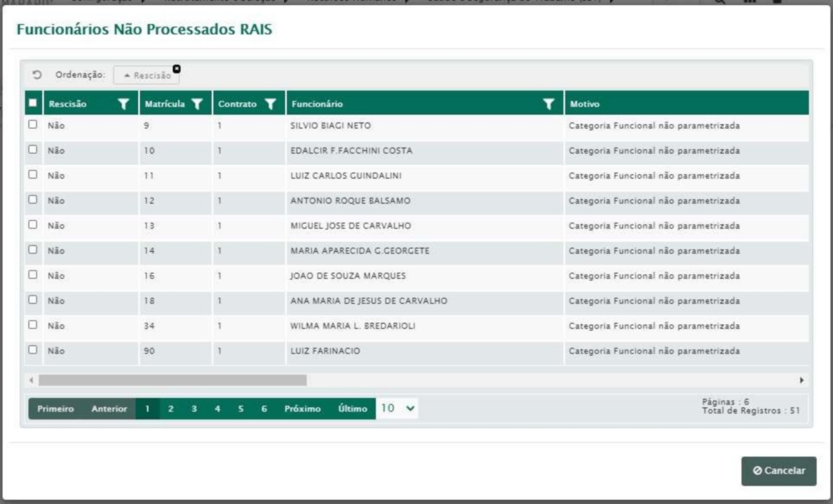
Task: Open filter icon on Matrícula column
Action: coord(198,104)
